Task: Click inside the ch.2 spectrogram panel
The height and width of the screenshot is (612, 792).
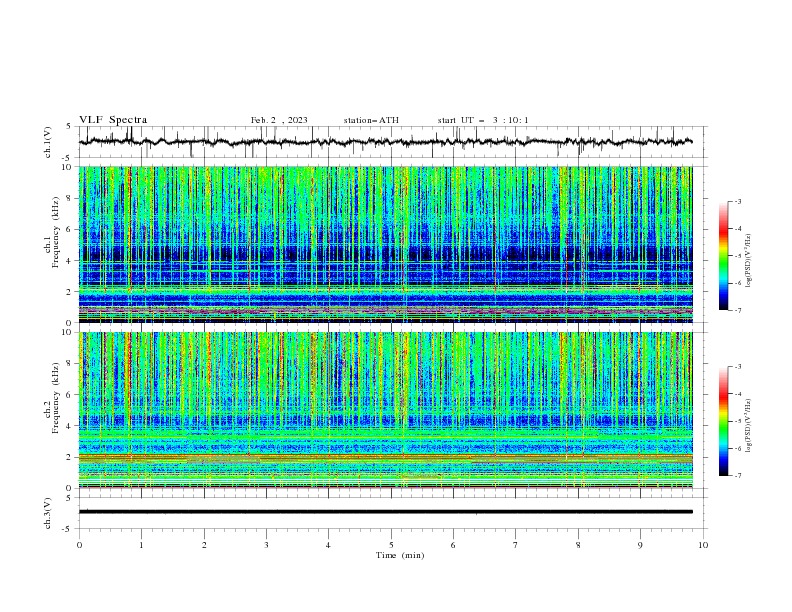Action: 386,410
